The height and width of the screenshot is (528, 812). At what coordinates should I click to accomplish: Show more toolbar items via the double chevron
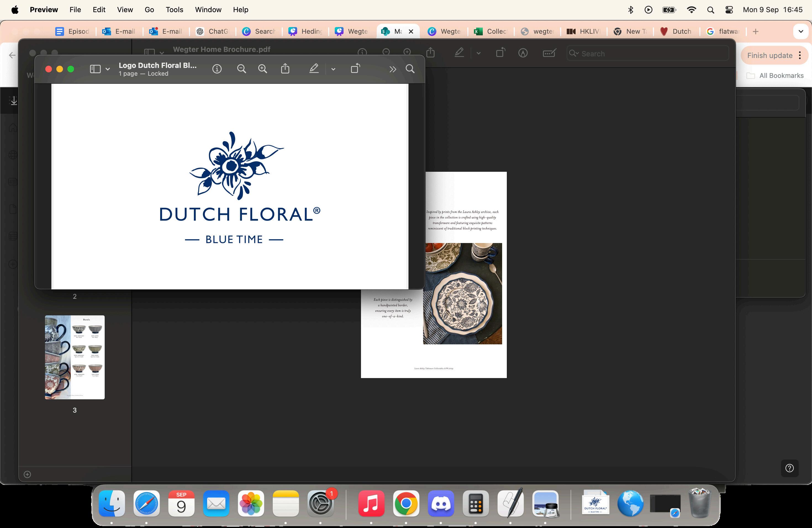pos(393,70)
